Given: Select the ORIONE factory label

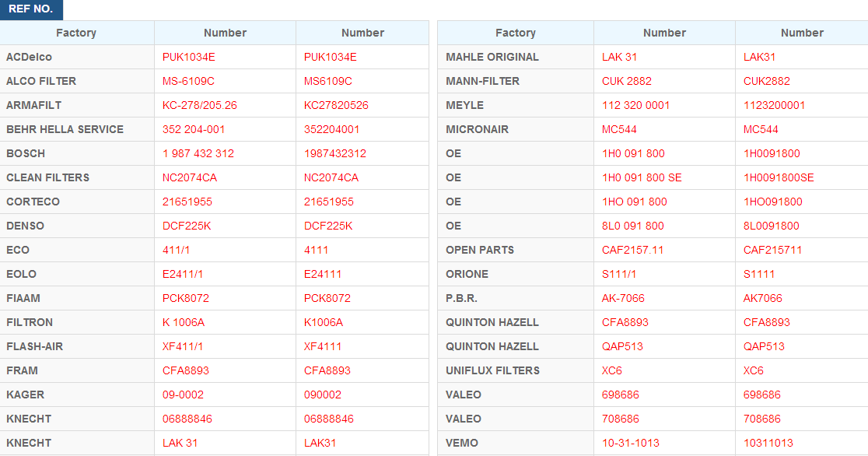Looking at the screenshot, I should 467,274.
